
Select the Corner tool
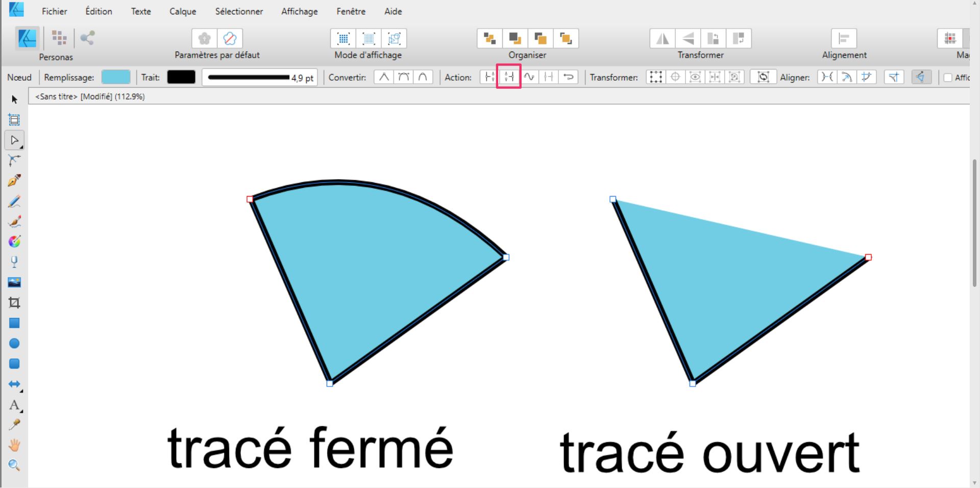[14, 160]
